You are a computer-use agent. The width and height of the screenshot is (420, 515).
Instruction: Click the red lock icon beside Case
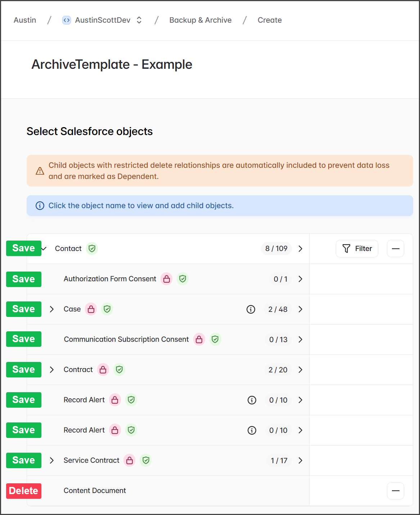(91, 309)
